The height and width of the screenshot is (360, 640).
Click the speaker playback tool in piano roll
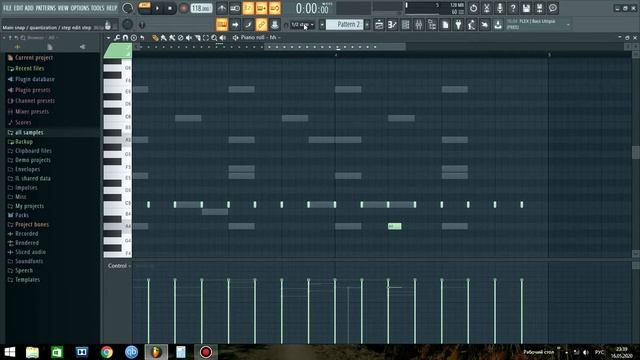click(222, 38)
